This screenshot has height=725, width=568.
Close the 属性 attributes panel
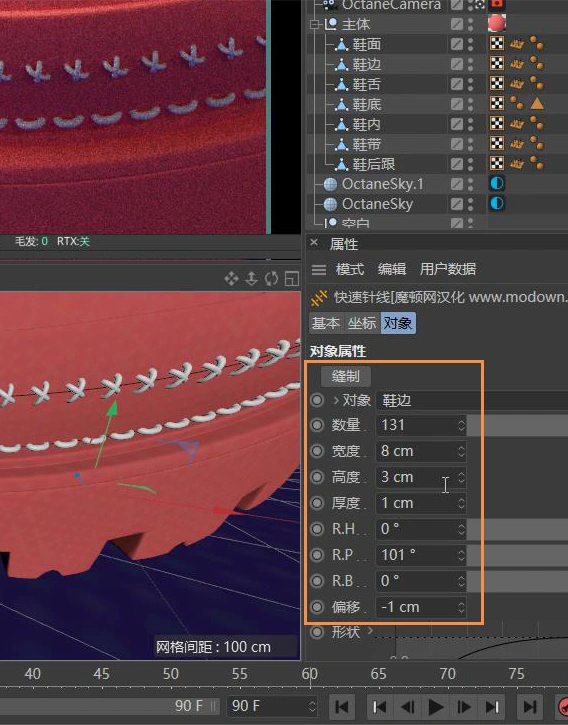tap(314, 242)
